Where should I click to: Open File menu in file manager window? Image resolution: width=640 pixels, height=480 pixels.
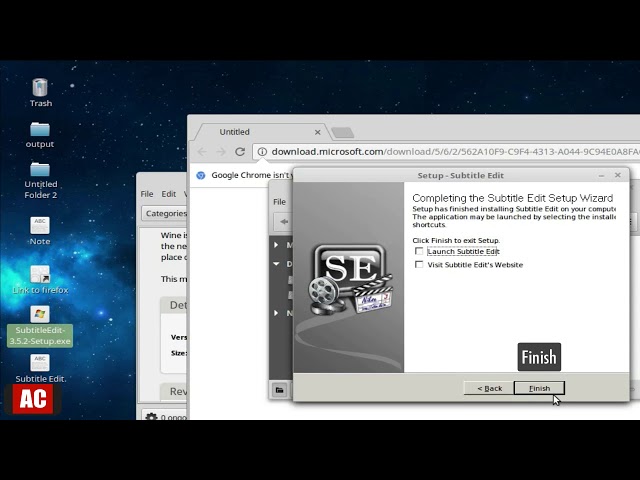280,202
